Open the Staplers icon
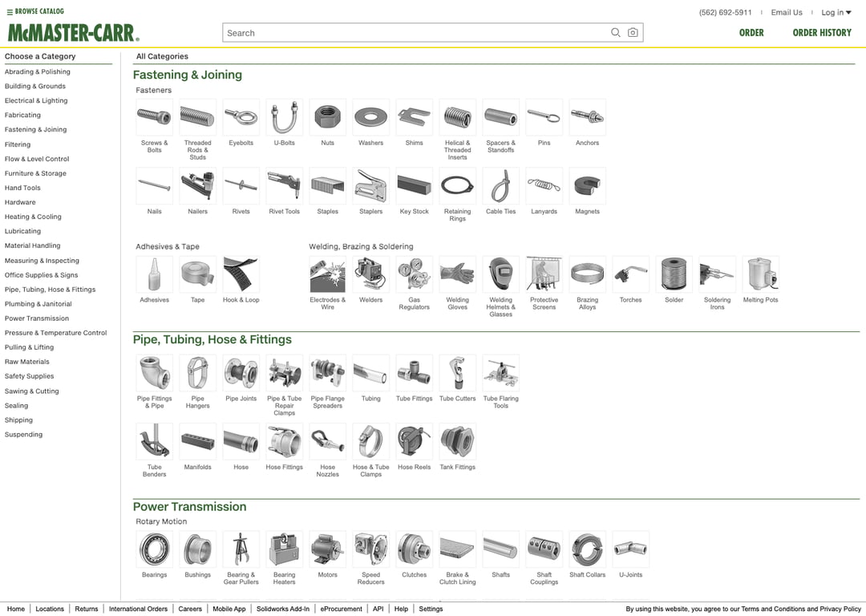This screenshot has width=866, height=616. pyautogui.click(x=370, y=185)
